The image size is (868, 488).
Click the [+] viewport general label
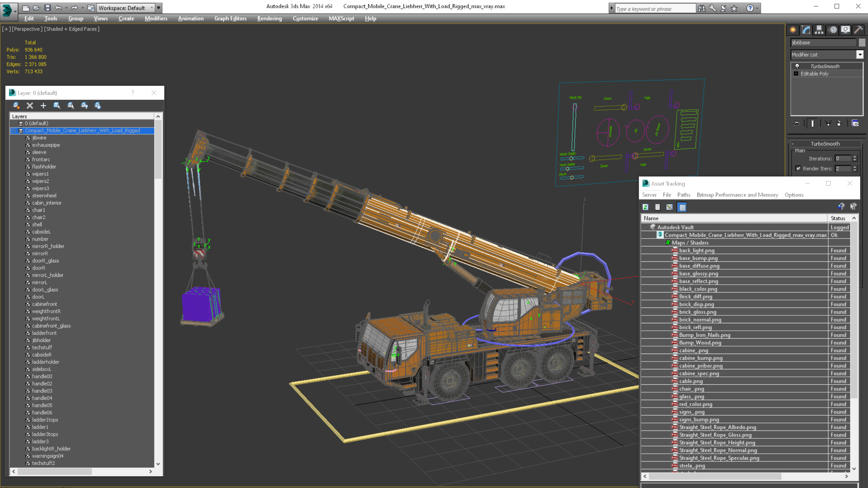click(x=6, y=29)
